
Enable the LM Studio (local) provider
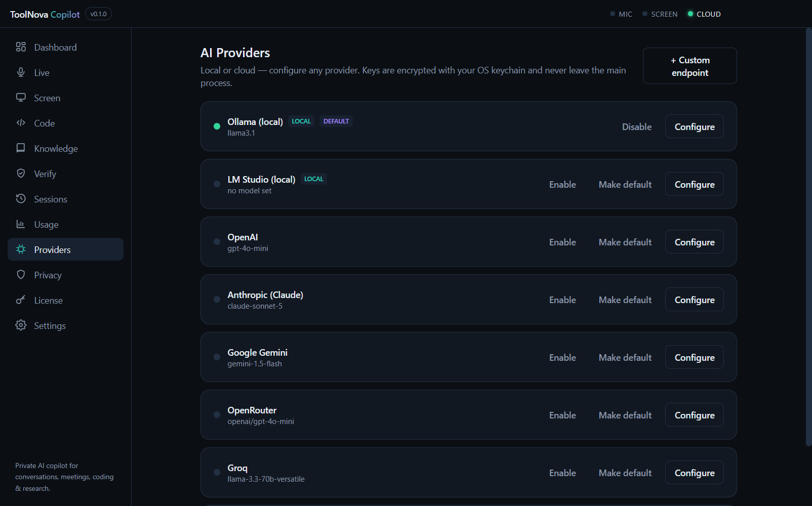point(562,184)
